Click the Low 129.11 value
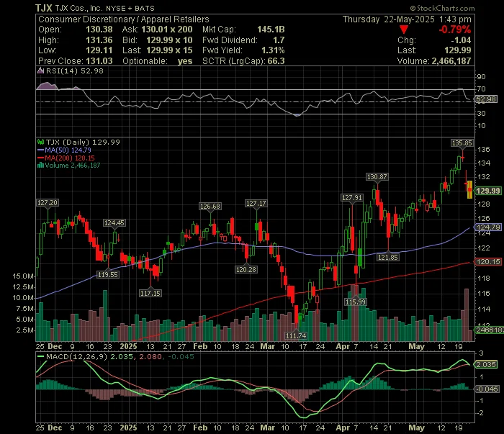 99,50
